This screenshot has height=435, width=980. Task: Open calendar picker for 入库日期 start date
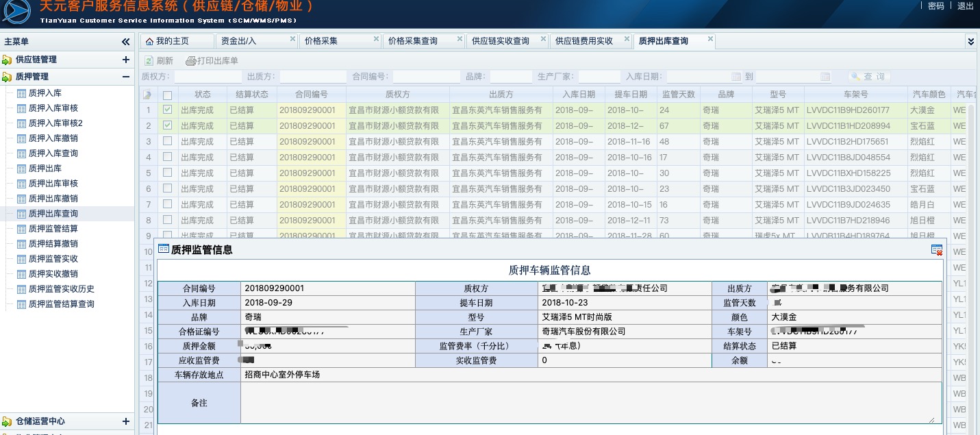[736, 77]
